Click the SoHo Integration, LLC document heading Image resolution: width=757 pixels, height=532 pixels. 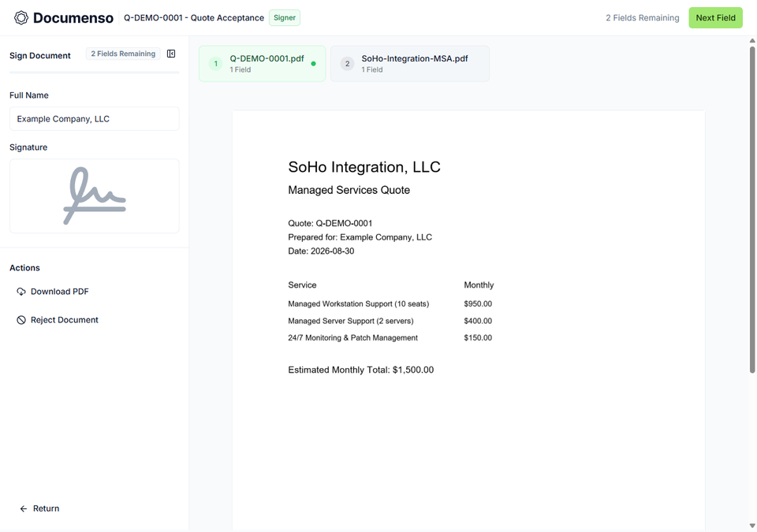click(364, 167)
